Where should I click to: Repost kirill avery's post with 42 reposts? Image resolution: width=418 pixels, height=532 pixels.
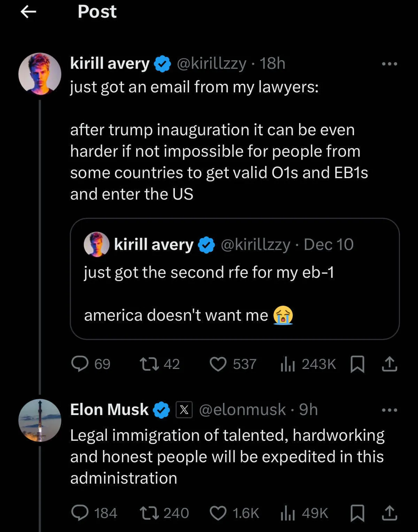point(149,364)
